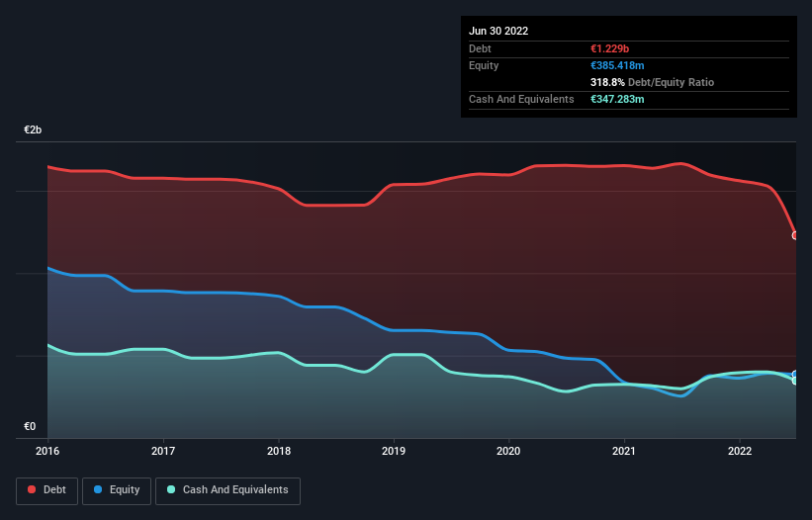Click the teal Cash data point marker
The image size is (812, 520).
coord(795,381)
